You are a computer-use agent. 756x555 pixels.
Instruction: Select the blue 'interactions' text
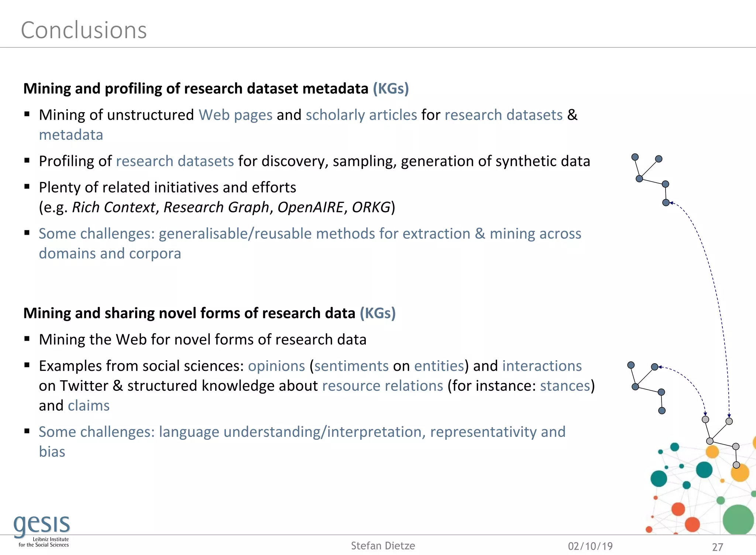click(x=542, y=366)
